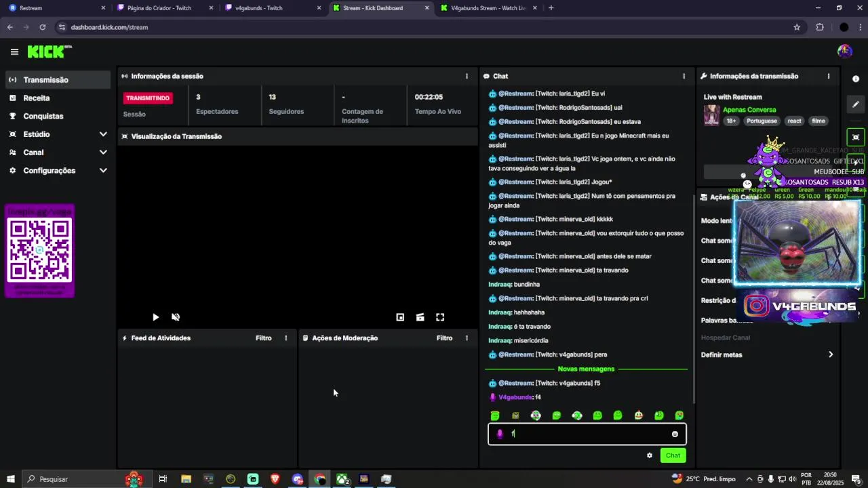Click the QR code image in sidebar
Image resolution: width=868 pixels, height=488 pixels.
point(39,251)
